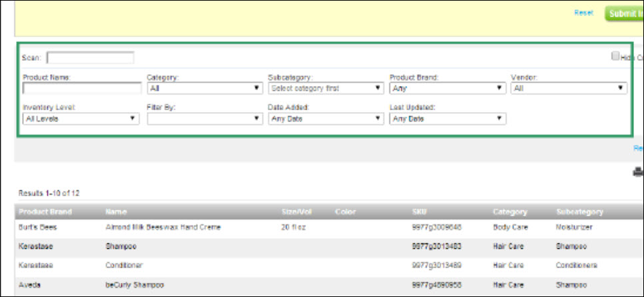This screenshot has height=297, width=644.
Task: Open the Date Added dropdown
Action: point(326,119)
